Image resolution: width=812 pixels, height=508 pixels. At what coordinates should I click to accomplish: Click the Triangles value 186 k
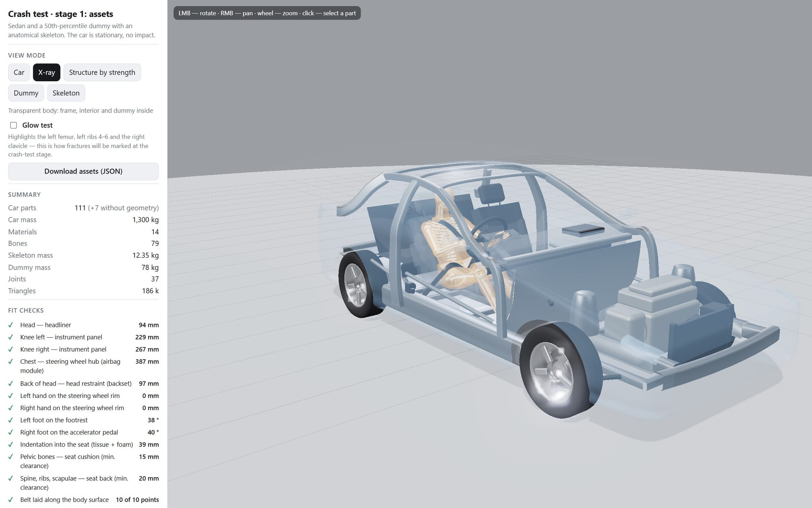point(150,291)
